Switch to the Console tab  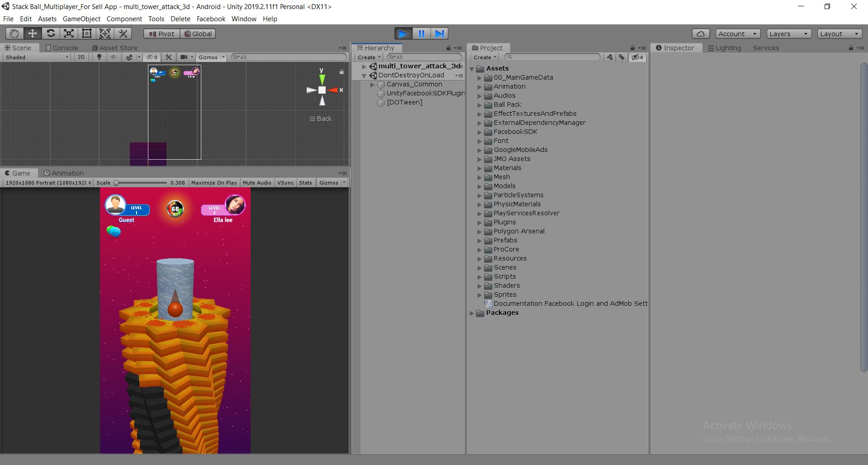pos(62,48)
